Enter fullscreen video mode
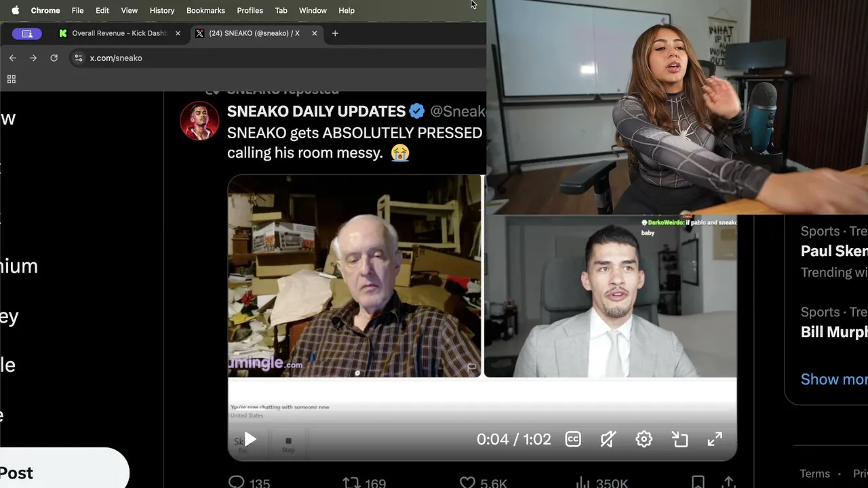The image size is (868, 488). [x=715, y=439]
